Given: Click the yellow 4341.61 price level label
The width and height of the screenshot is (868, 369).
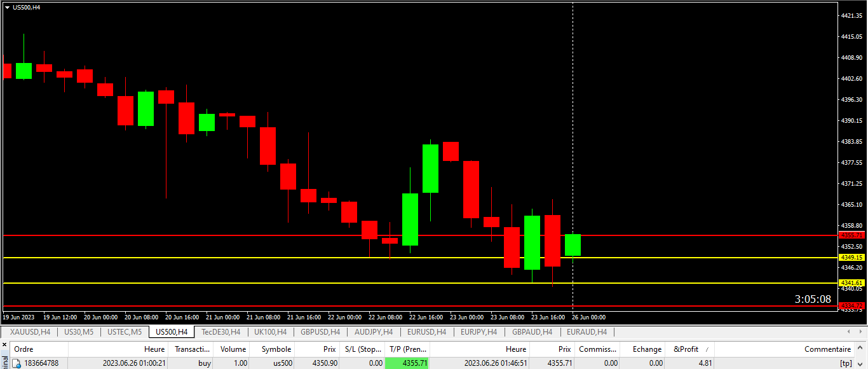Looking at the screenshot, I should pos(851,283).
